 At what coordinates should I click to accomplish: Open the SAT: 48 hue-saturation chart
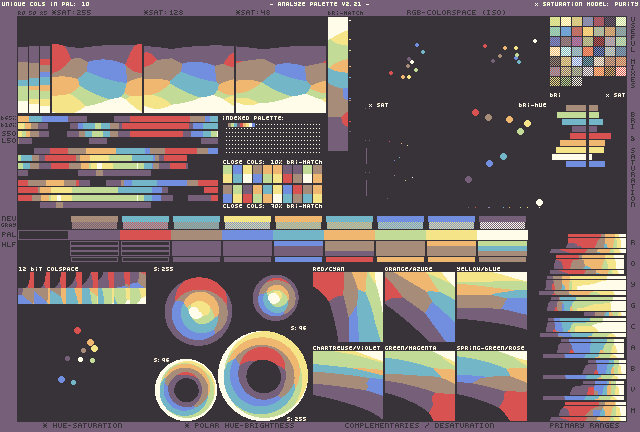281,78
